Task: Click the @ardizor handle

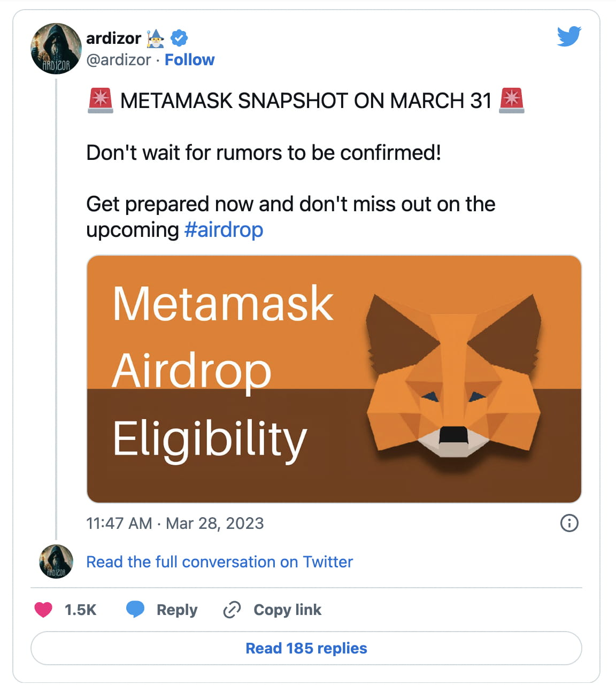Action: (119, 60)
